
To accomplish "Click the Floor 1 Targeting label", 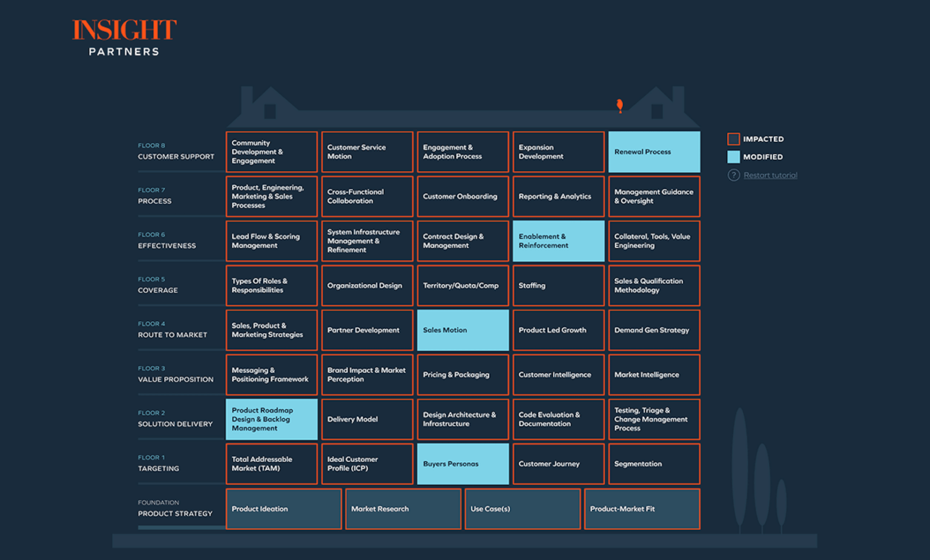I will click(159, 464).
